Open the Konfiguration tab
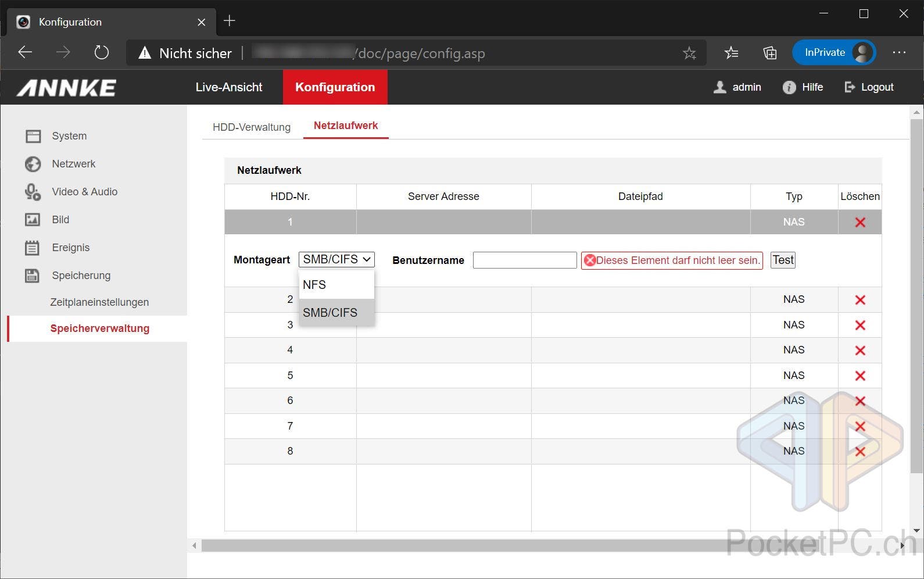Image resolution: width=924 pixels, height=579 pixels. (x=335, y=87)
